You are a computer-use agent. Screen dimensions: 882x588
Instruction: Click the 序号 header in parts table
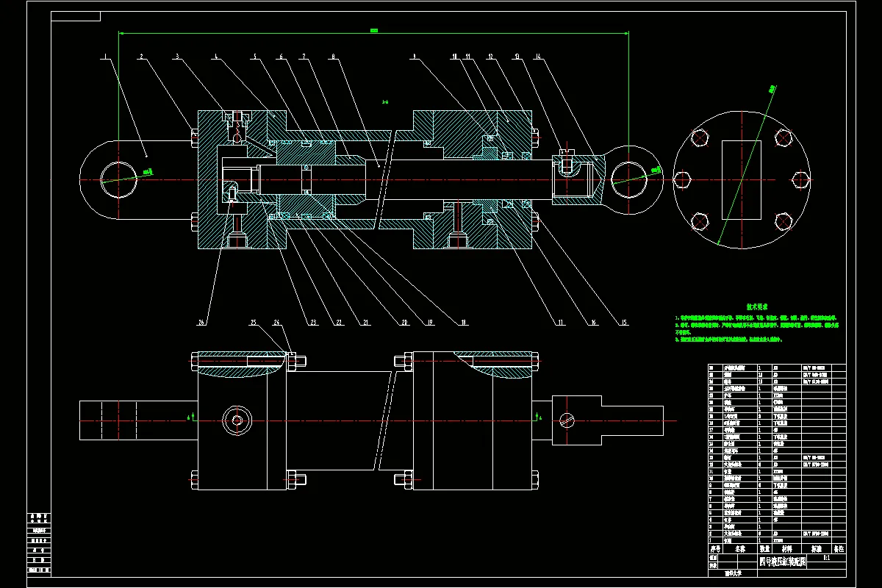tap(714, 548)
